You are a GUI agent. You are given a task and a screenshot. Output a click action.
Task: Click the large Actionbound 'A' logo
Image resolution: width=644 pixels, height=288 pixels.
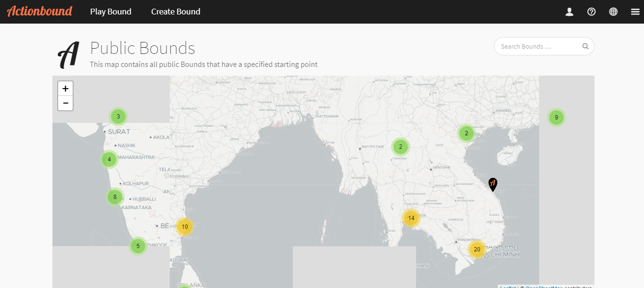[69, 55]
